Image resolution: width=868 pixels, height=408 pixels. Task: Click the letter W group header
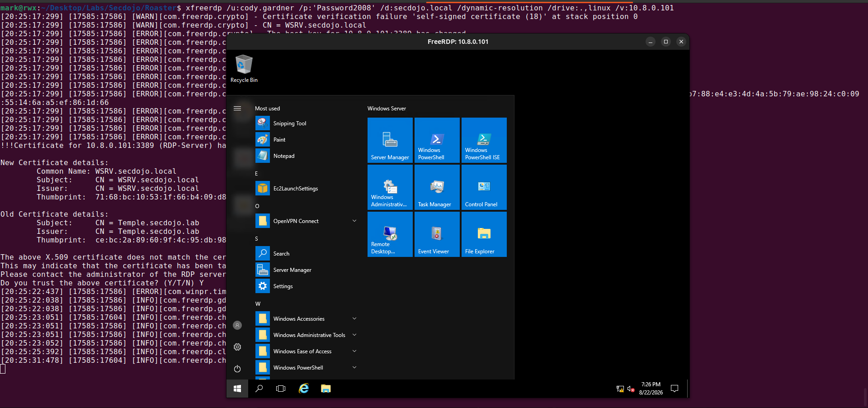258,304
